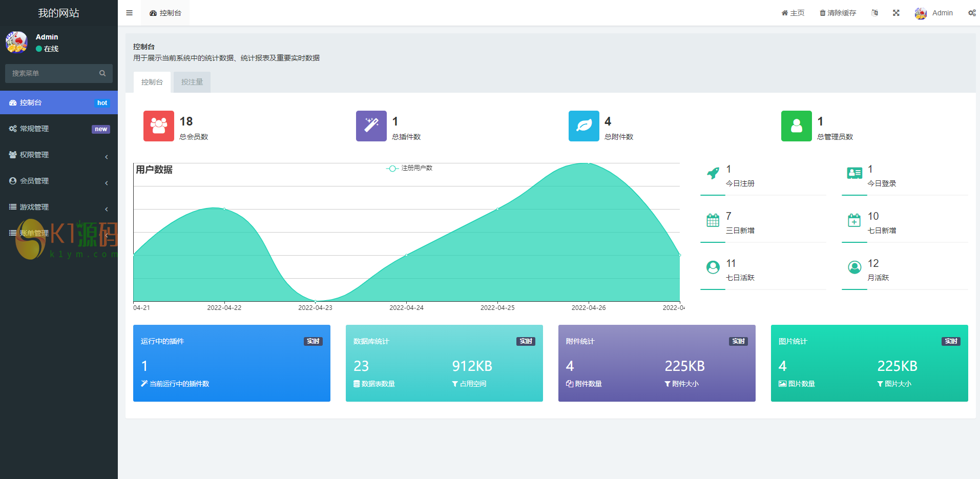The image size is (980, 479).
Task: Click the language/translate icon in top bar
Action: tap(875, 13)
